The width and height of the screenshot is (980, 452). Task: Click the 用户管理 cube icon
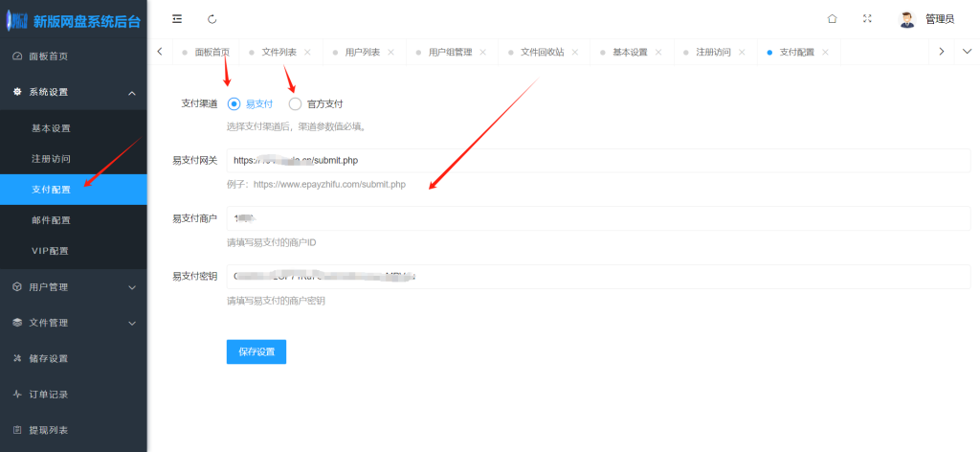coord(17,287)
